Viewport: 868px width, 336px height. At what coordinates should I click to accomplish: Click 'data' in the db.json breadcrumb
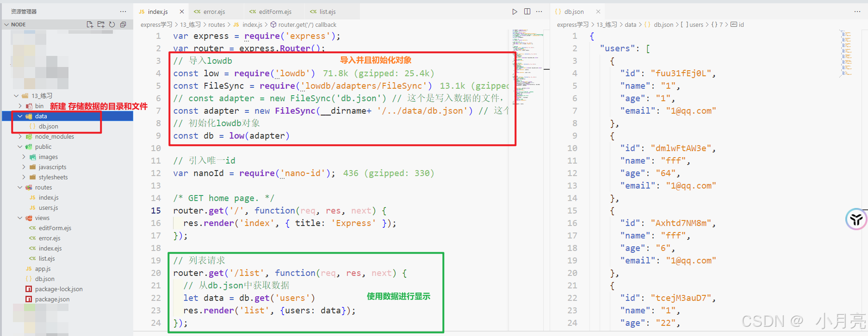[630, 24]
